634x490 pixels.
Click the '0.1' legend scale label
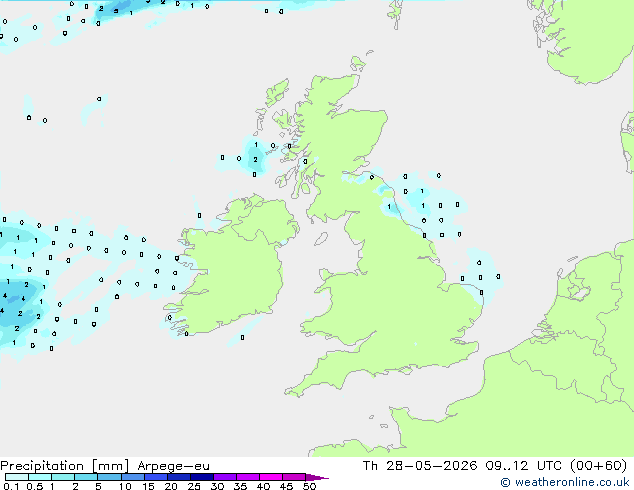click(x=9, y=486)
